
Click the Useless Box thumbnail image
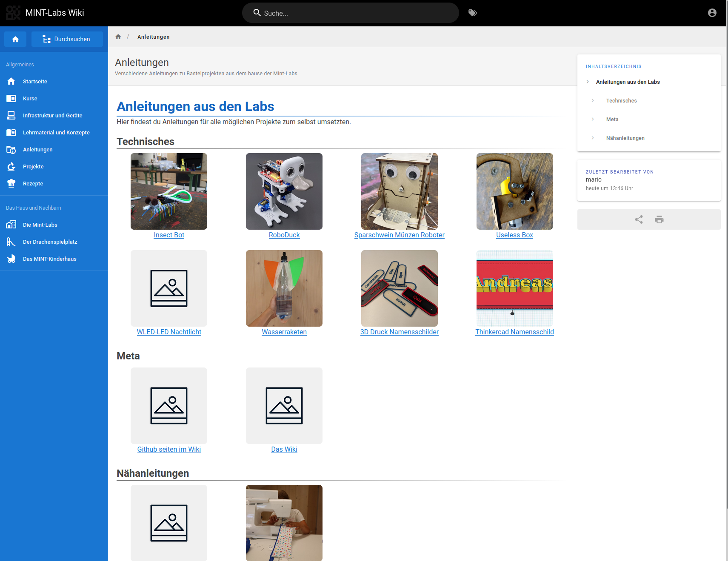click(x=514, y=191)
